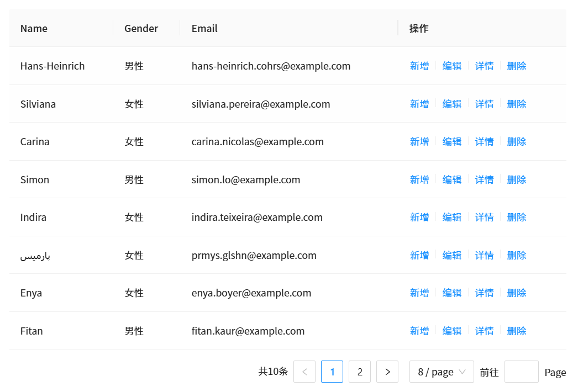Focus the jump-to-page input field
The width and height of the screenshot is (578, 392).
coord(521,372)
